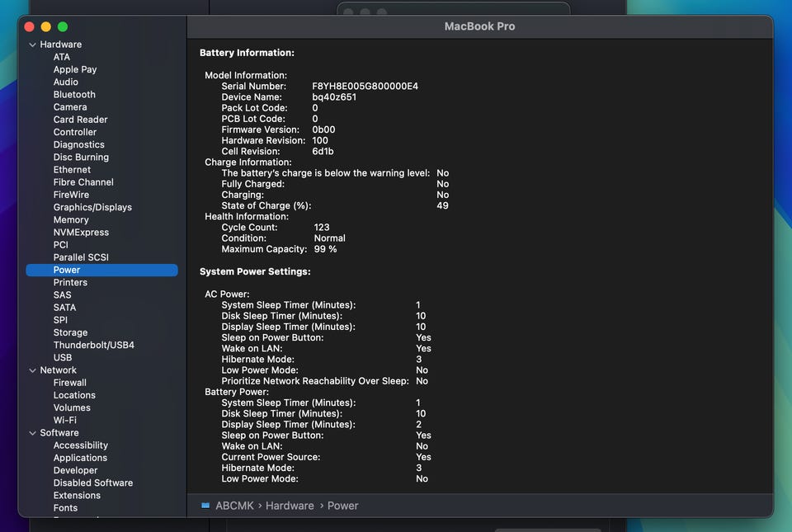Collapse the Network section disclosure triangle
The height and width of the screenshot is (532, 792).
[32, 370]
